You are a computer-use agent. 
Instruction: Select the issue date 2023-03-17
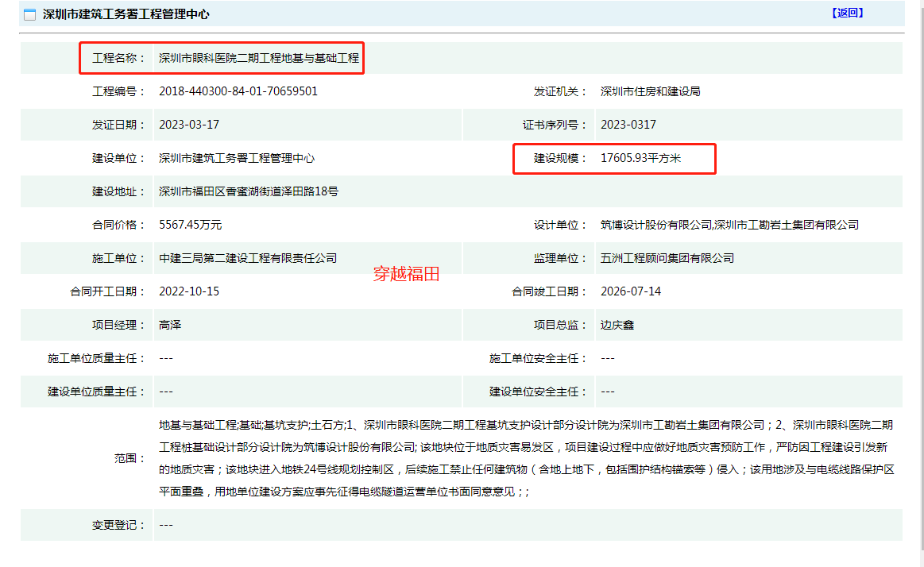[189, 125]
